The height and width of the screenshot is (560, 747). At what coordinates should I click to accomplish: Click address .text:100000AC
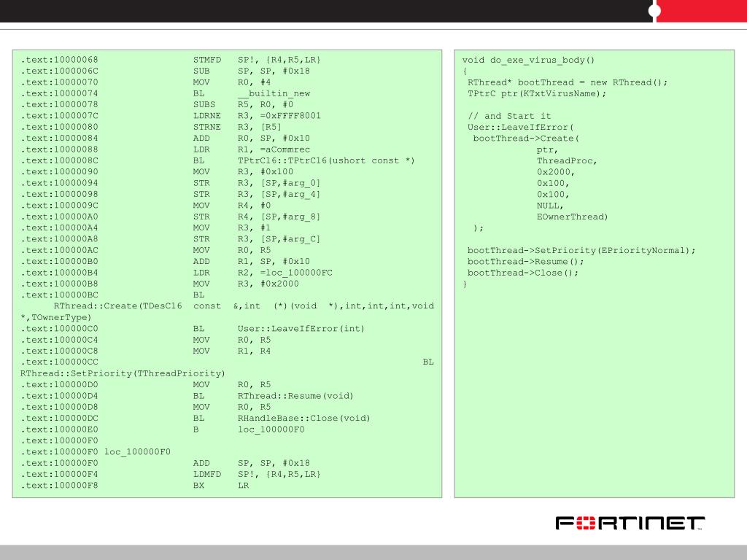click(x=60, y=251)
